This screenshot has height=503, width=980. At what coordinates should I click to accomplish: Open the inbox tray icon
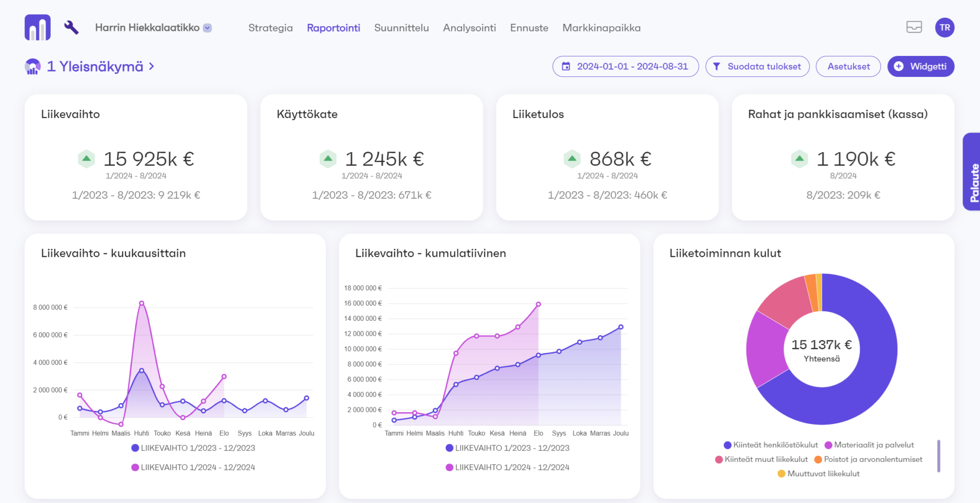click(x=913, y=27)
